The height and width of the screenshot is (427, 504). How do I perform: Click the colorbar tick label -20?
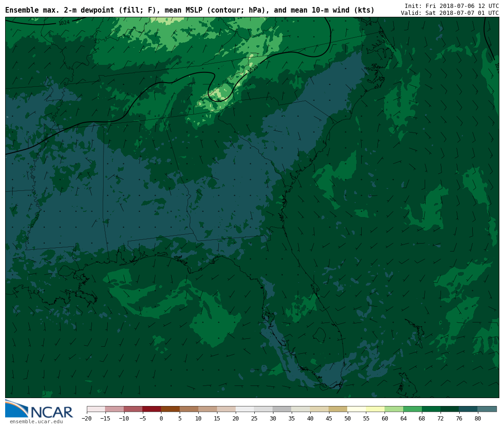pyautogui.click(x=86, y=419)
